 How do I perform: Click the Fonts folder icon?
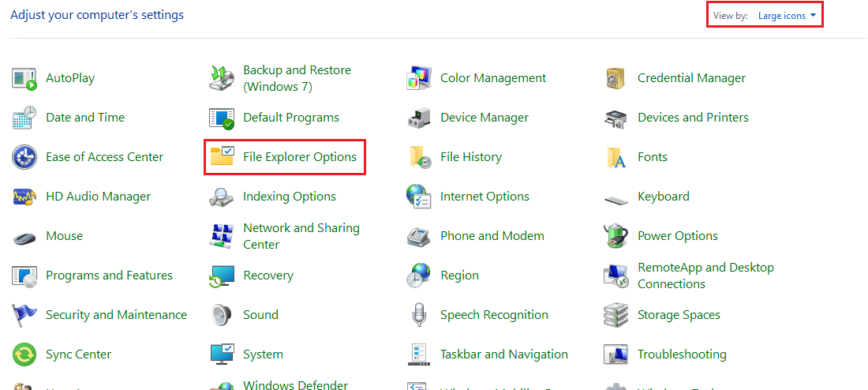pyautogui.click(x=616, y=158)
